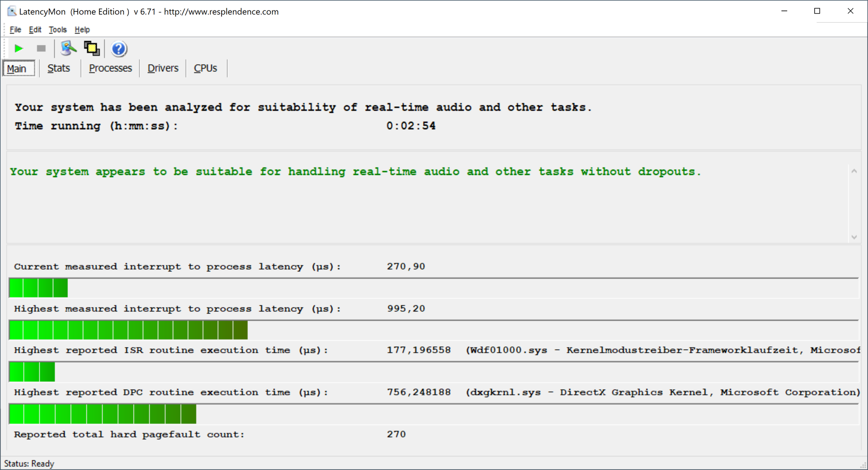Click the green suitability result message
Viewport: 868px width, 470px height.
point(355,172)
